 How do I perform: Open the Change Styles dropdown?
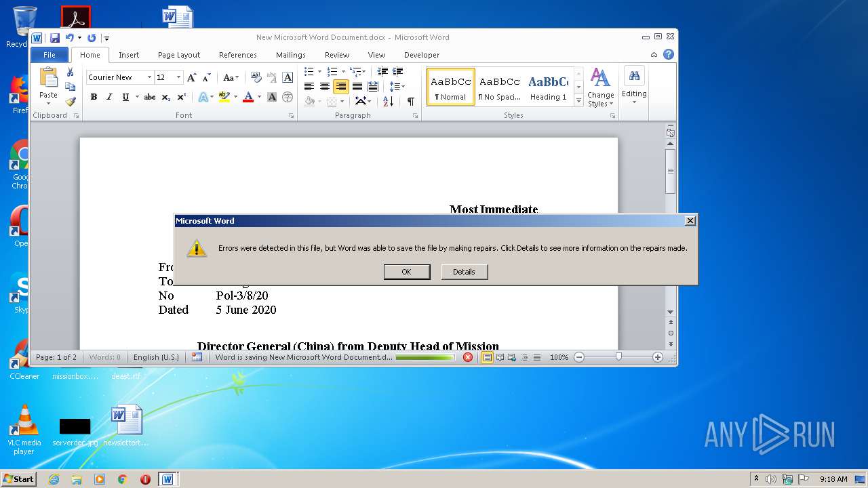click(x=600, y=88)
